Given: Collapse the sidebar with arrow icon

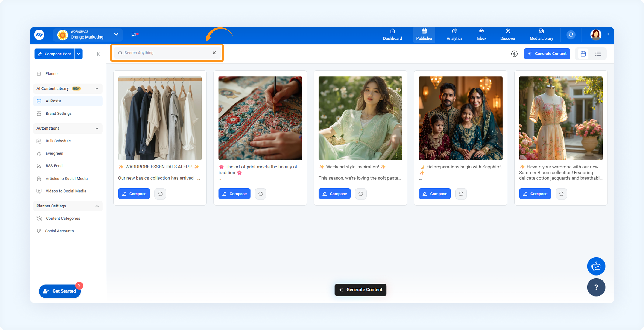Looking at the screenshot, I should [x=99, y=54].
